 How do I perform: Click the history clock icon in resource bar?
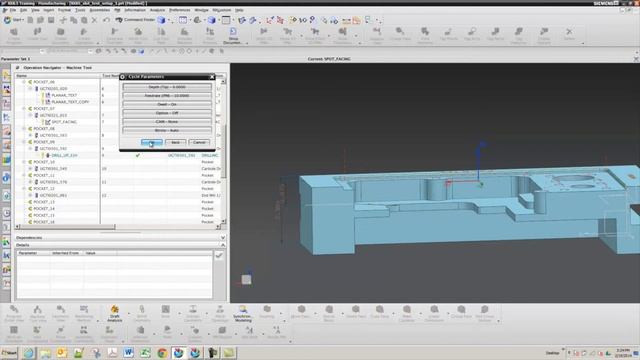coord(6,213)
